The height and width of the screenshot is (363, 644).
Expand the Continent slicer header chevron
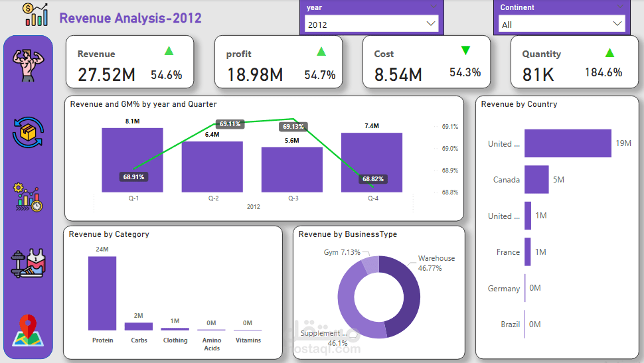620,7
